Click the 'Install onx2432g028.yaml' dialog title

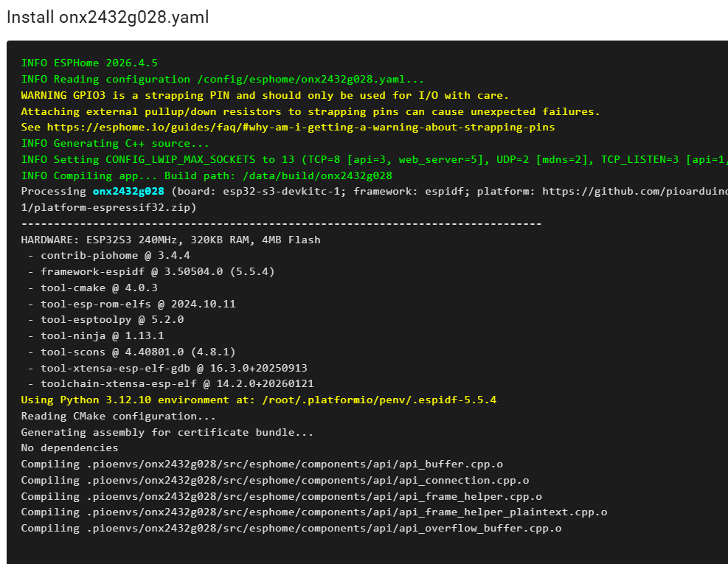[x=108, y=17]
